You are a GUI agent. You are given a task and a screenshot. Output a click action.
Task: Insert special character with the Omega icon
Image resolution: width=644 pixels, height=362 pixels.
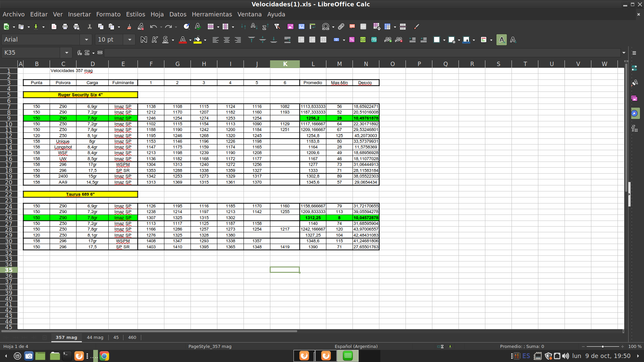click(x=325, y=27)
